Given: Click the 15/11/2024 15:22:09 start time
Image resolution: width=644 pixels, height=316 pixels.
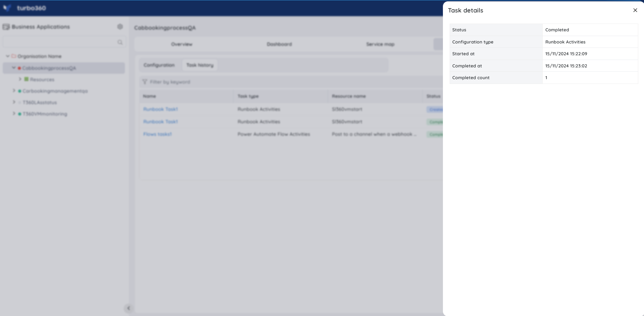Looking at the screenshot, I should [566, 54].
